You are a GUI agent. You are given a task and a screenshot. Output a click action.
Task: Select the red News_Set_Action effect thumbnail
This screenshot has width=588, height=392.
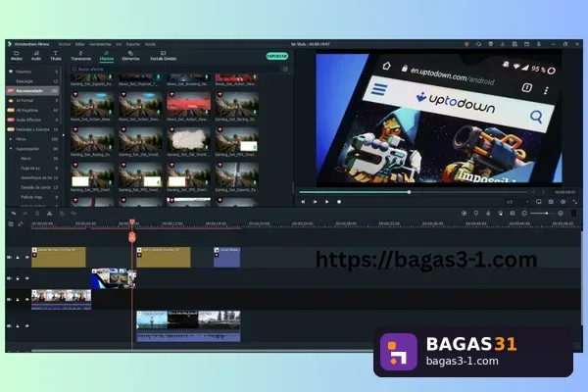188,106
